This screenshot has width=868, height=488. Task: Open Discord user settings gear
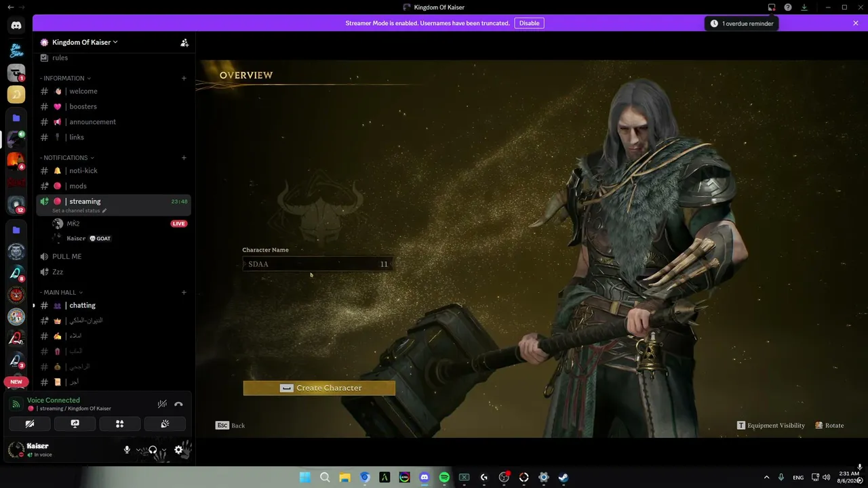click(178, 450)
